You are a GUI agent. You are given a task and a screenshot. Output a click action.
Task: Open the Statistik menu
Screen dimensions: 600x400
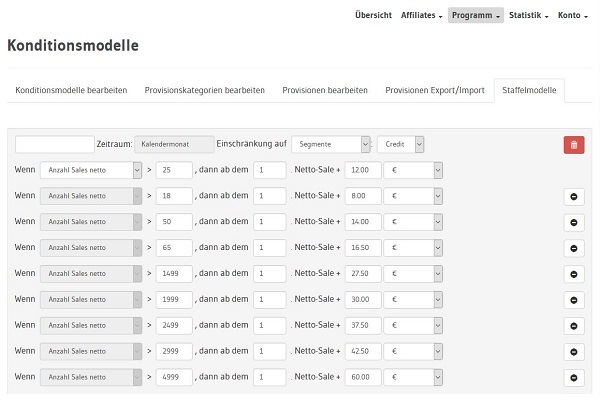pyautogui.click(x=529, y=16)
